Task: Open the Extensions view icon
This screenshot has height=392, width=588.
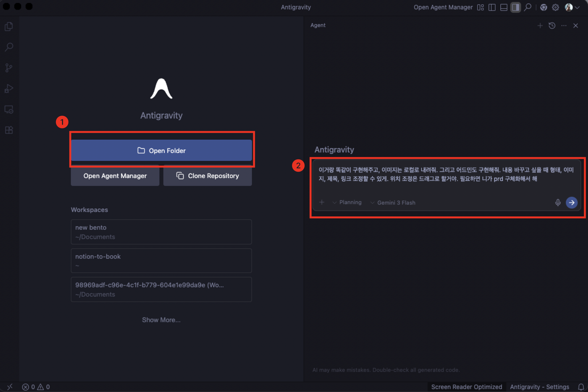Action: click(9, 130)
